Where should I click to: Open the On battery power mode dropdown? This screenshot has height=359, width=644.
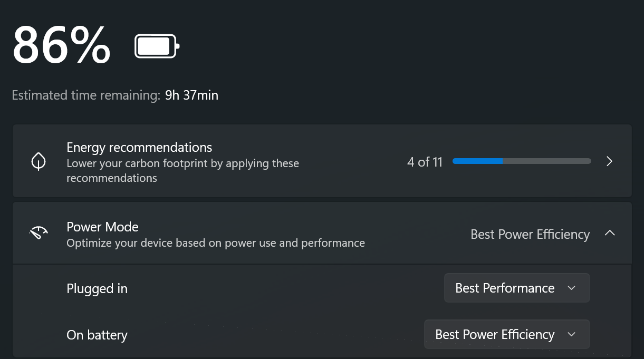pyautogui.click(x=506, y=334)
